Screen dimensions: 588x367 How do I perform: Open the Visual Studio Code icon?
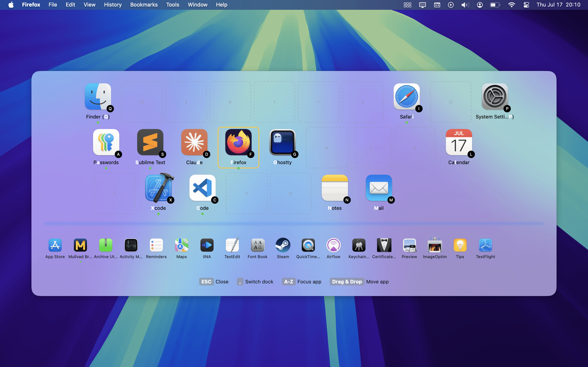point(202,188)
